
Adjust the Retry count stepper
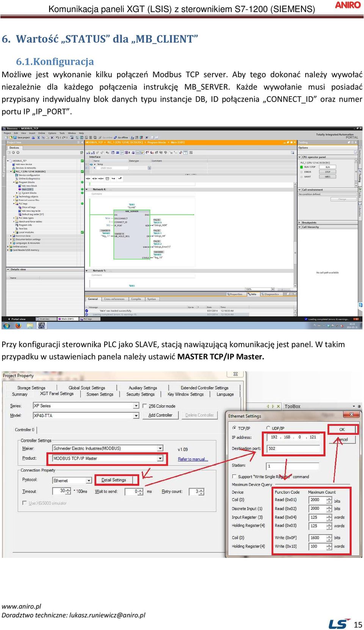tap(201, 492)
